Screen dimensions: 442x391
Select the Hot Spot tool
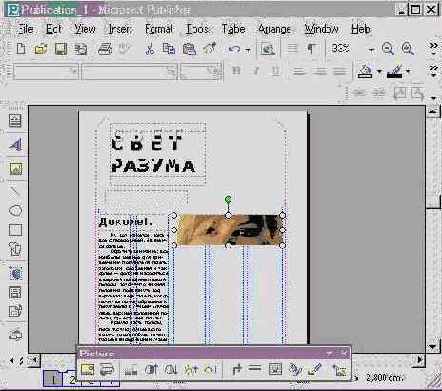pos(15,273)
